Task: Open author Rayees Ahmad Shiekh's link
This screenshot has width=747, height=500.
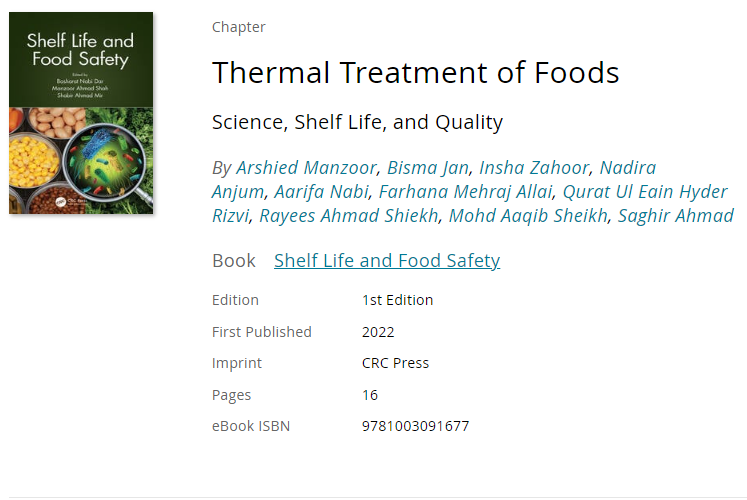Action: tap(349, 215)
